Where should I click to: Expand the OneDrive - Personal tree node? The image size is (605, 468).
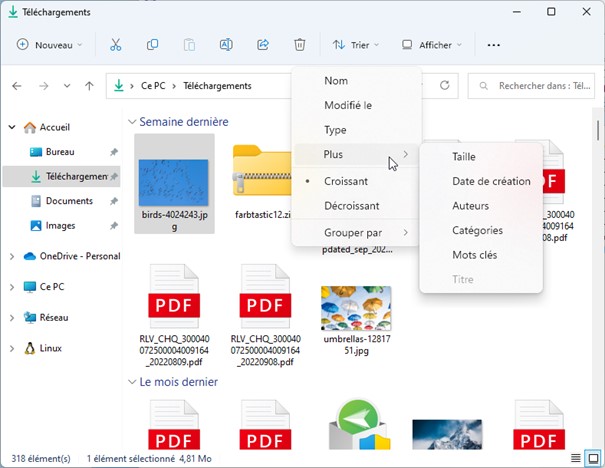click(12, 256)
